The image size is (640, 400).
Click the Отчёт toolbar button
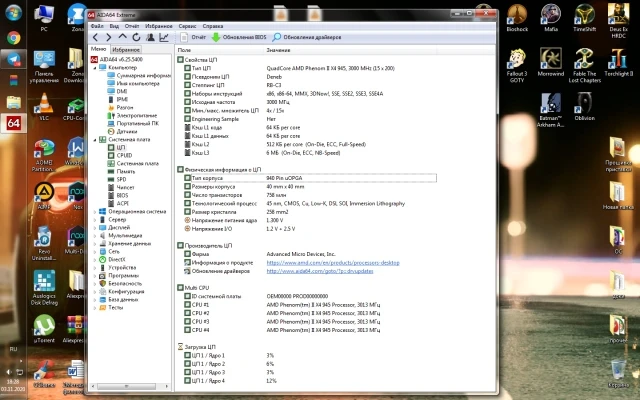coord(198,37)
